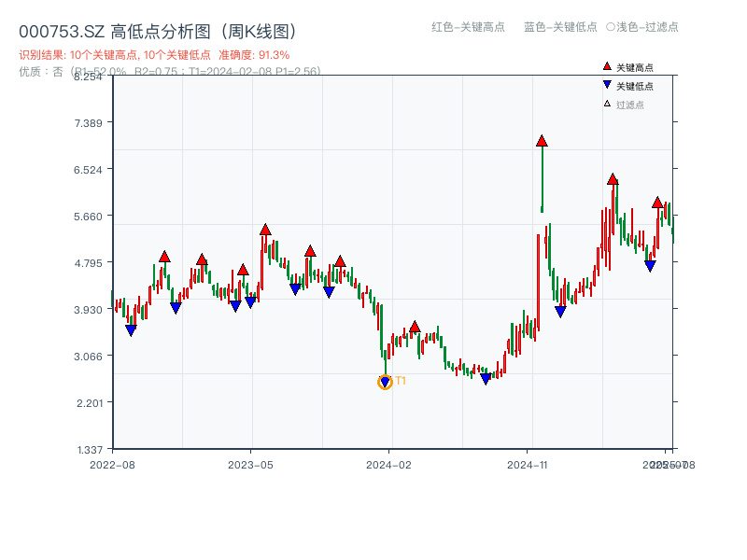Toggle the 关键低点 legend entry with blue triangle

pos(627,86)
